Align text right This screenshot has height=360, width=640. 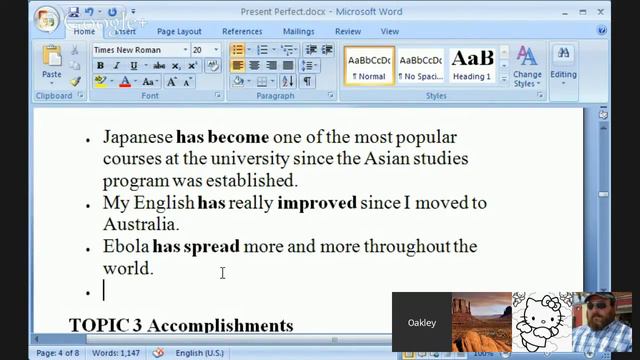(271, 66)
